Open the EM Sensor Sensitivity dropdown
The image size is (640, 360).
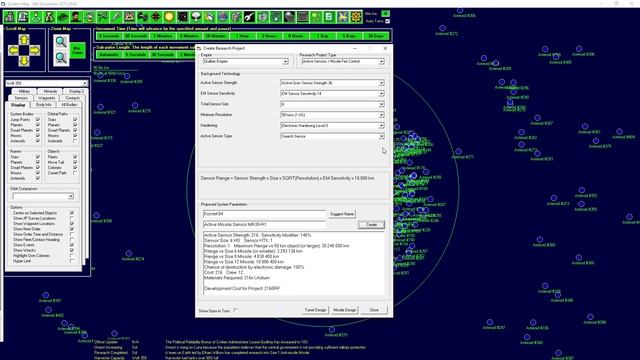[x=332, y=93]
